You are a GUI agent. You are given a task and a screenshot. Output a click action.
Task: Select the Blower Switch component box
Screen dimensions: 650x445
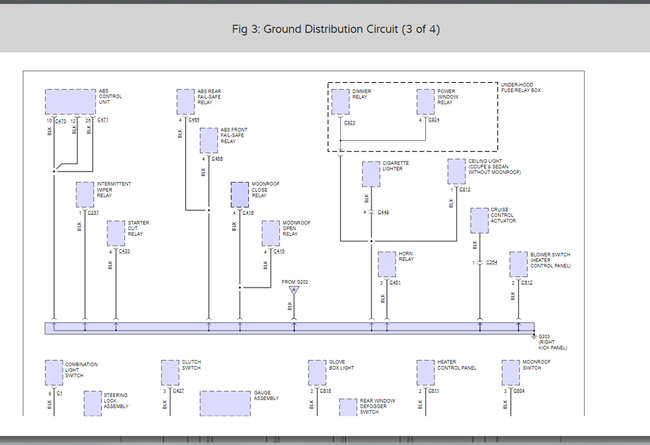click(519, 263)
